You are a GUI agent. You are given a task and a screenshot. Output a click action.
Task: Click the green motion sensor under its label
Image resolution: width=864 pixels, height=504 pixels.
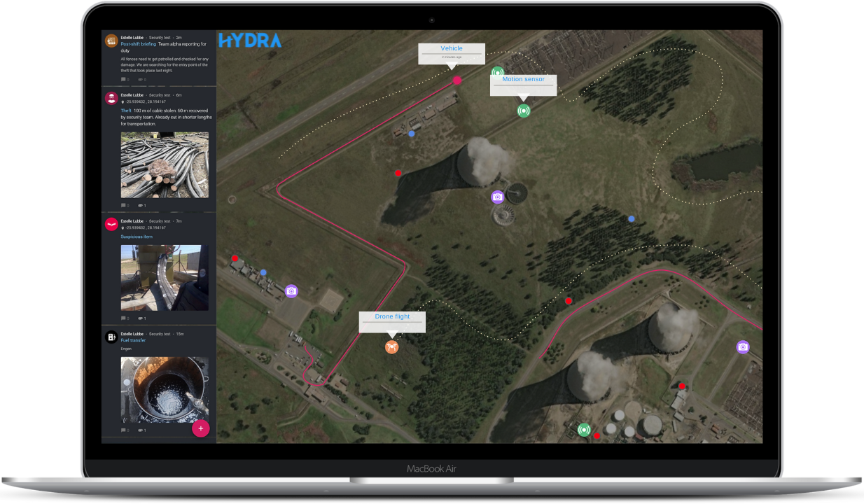click(523, 110)
